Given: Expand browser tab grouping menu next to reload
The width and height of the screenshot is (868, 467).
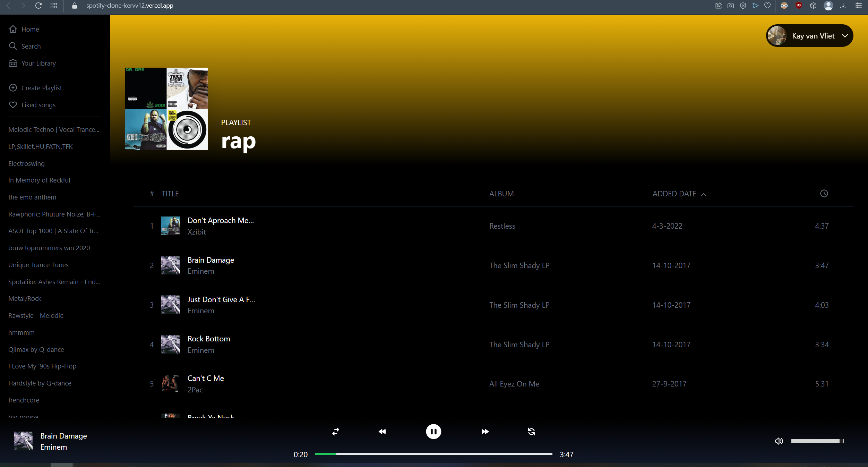Looking at the screenshot, I should click(x=54, y=6).
